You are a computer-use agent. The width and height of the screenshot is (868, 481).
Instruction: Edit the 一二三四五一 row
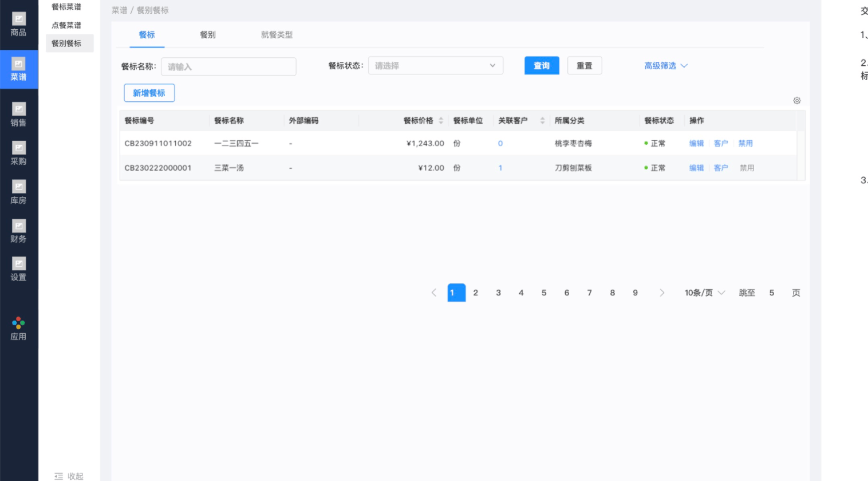click(x=696, y=144)
